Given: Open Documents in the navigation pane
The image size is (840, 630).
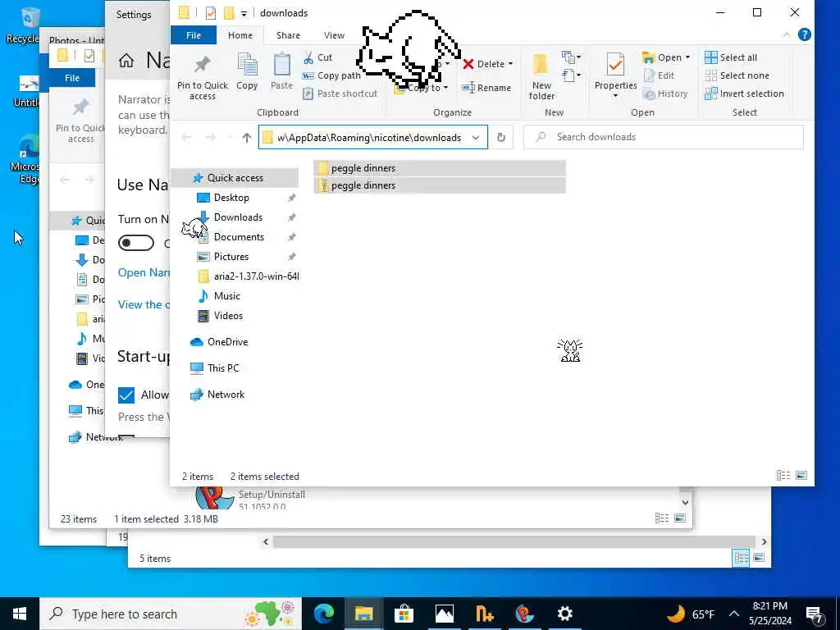Looking at the screenshot, I should coord(239,237).
